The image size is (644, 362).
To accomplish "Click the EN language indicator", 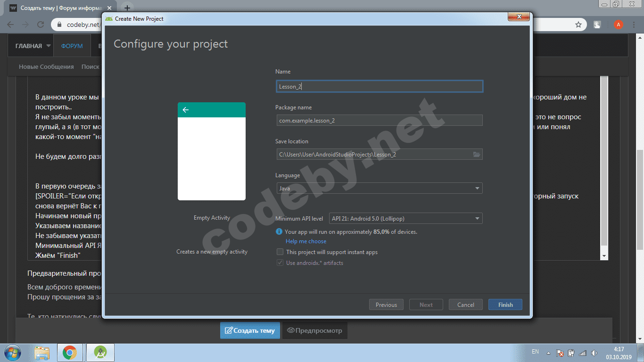I will tap(535, 352).
